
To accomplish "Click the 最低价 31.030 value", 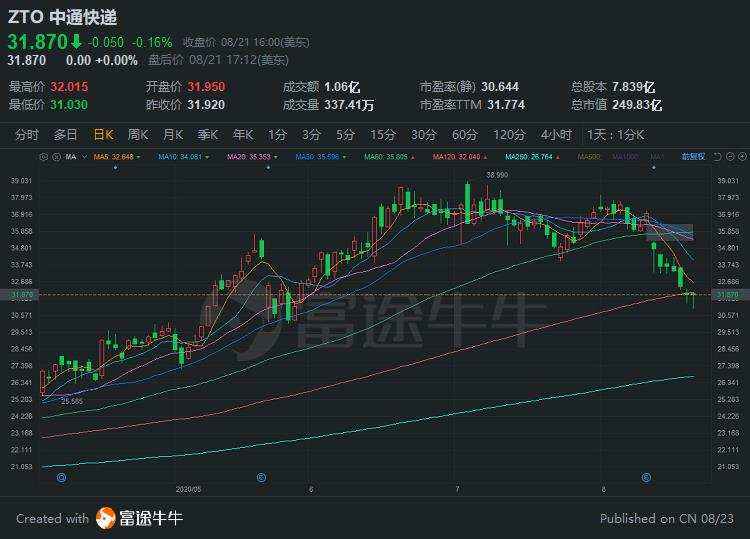I will pos(69,105).
